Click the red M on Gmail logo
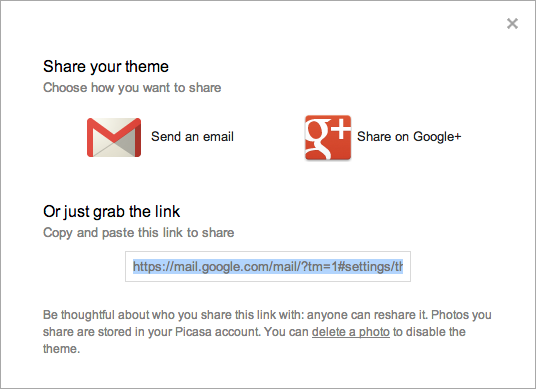 click(x=114, y=132)
